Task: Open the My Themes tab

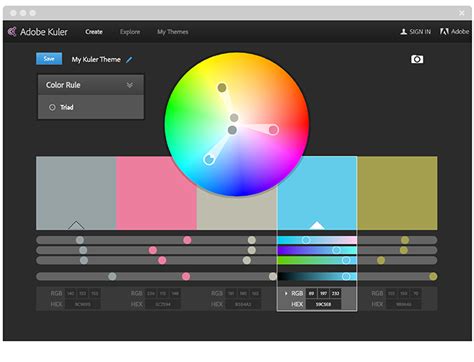Action: coord(173,32)
